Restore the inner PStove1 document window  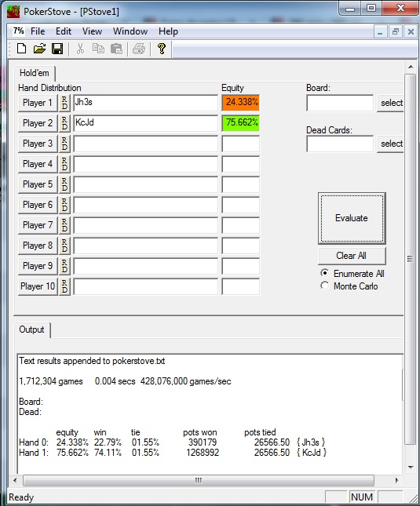point(395,31)
